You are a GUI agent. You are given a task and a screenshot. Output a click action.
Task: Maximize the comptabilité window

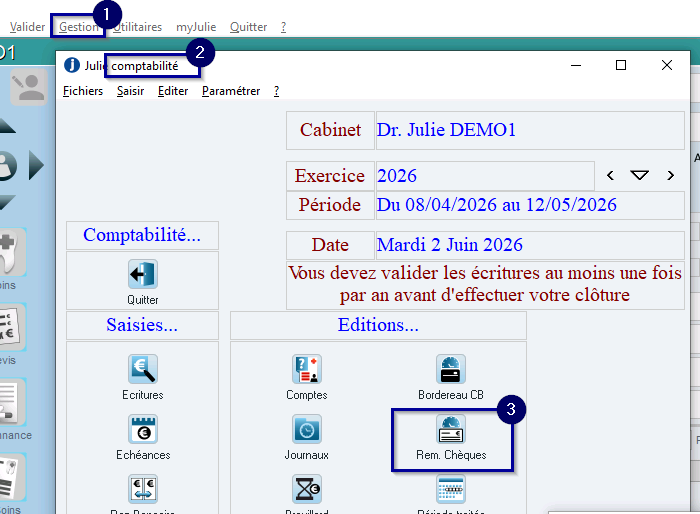pos(621,65)
